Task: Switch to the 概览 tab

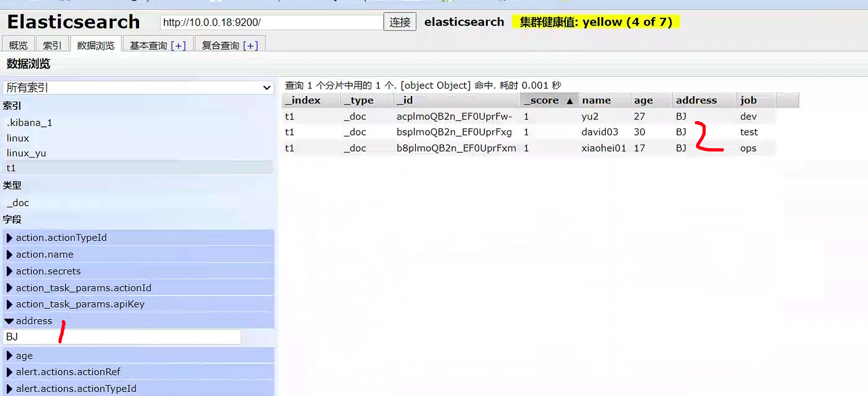Action: click(x=18, y=45)
